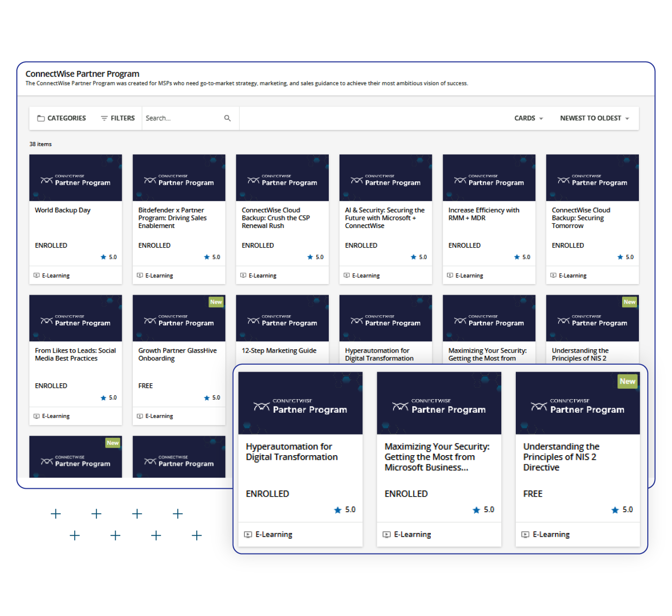Open the Filters menu
Screen dimensions: 672x616
point(122,118)
